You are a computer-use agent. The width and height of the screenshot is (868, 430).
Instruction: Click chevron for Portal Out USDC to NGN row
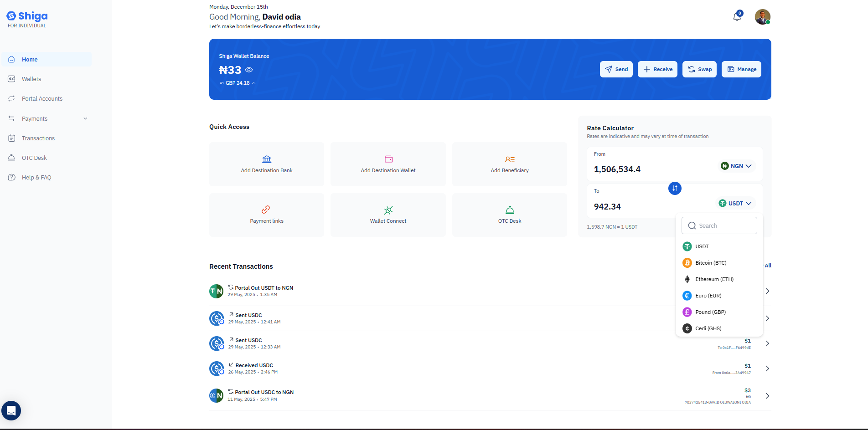click(x=768, y=396)
